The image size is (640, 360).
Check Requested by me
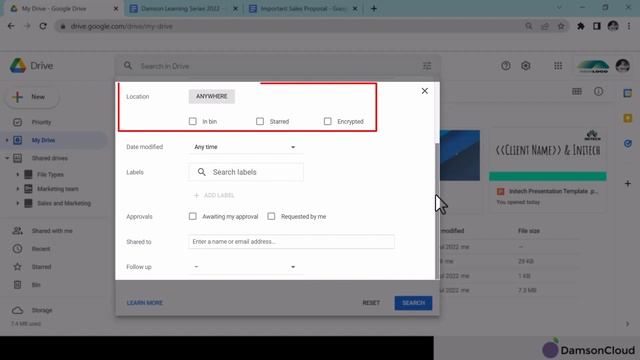[x=271, y=216]
